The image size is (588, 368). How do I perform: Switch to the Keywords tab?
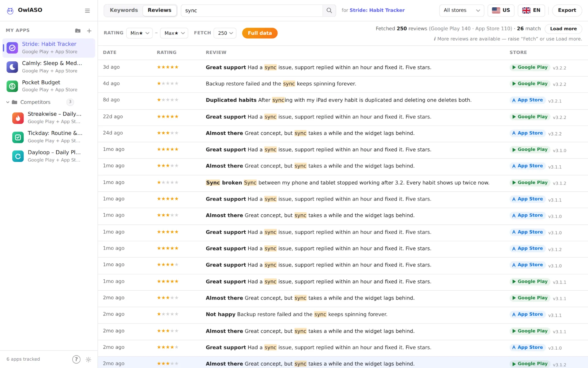[124, 10]
